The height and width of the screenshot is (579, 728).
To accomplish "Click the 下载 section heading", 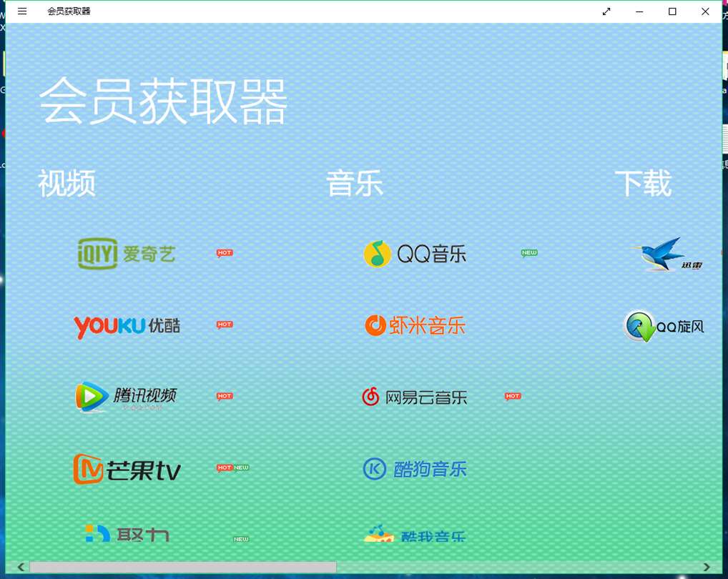I will (643, 183).
